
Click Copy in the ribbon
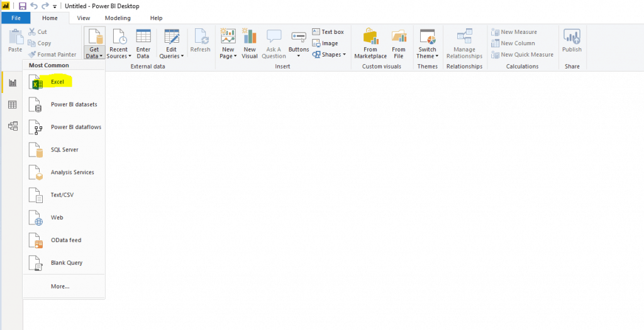point(40,43)
